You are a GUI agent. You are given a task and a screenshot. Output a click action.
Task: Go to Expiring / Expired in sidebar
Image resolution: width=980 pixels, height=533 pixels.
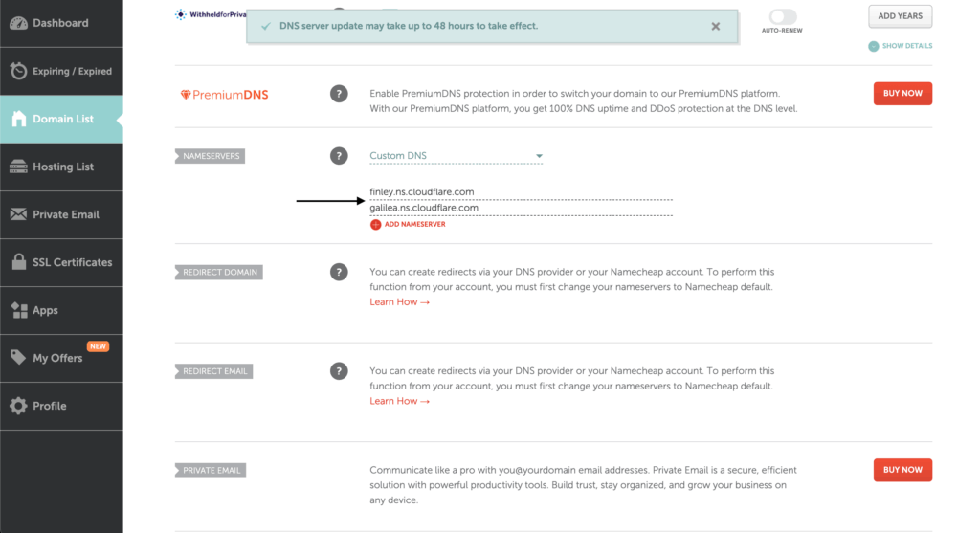(60, 71)
